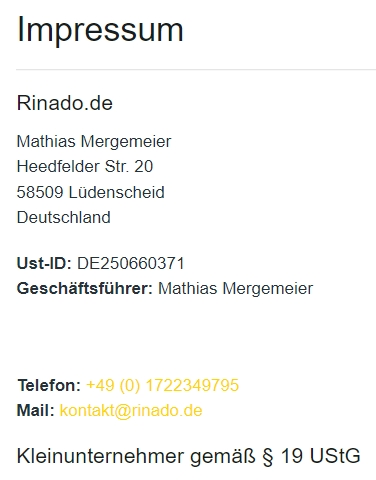This screenshot has width=376, height=480.
Task: Click the 58509 postal code
Action: click(x=40, y=192)
